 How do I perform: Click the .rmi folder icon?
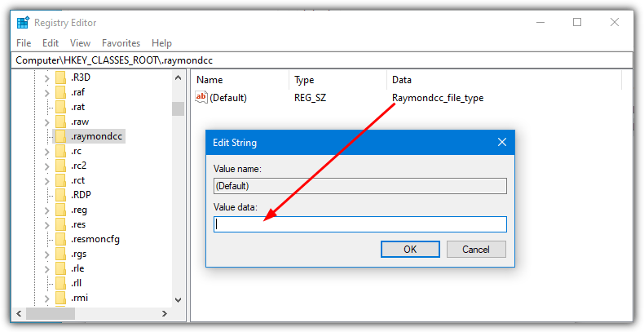click(60, 298)
